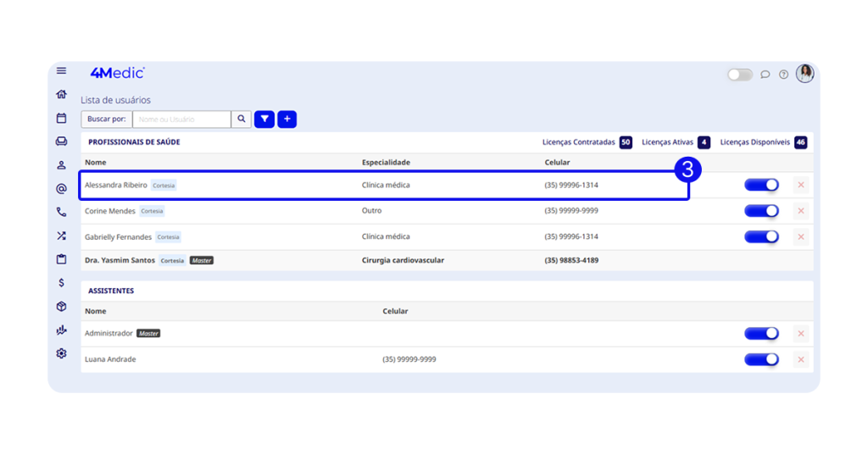
Task: Go to the home icon in the sidebar
Action: click(x=61, y=94)
